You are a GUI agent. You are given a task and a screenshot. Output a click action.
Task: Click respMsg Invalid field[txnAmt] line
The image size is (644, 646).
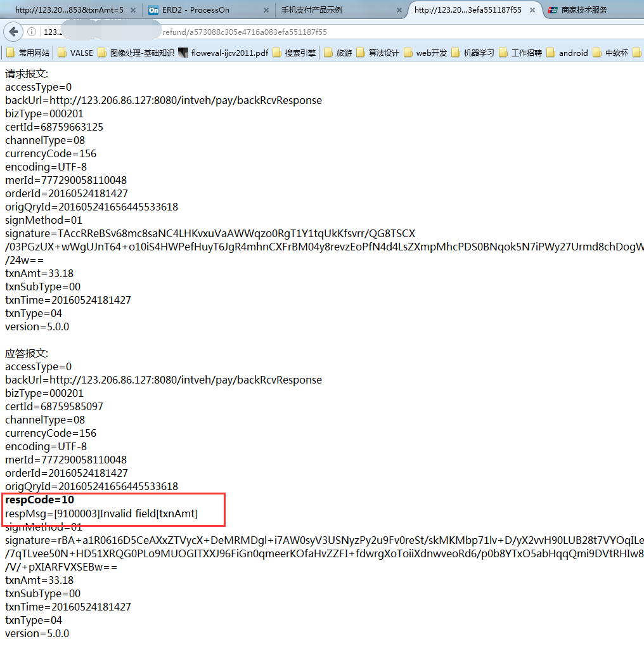[x=101, y=514]
